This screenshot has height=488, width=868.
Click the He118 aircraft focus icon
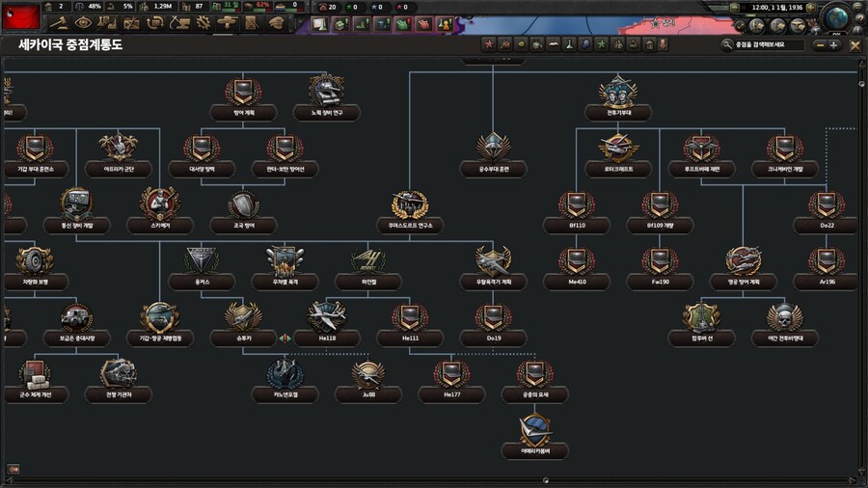326,317
